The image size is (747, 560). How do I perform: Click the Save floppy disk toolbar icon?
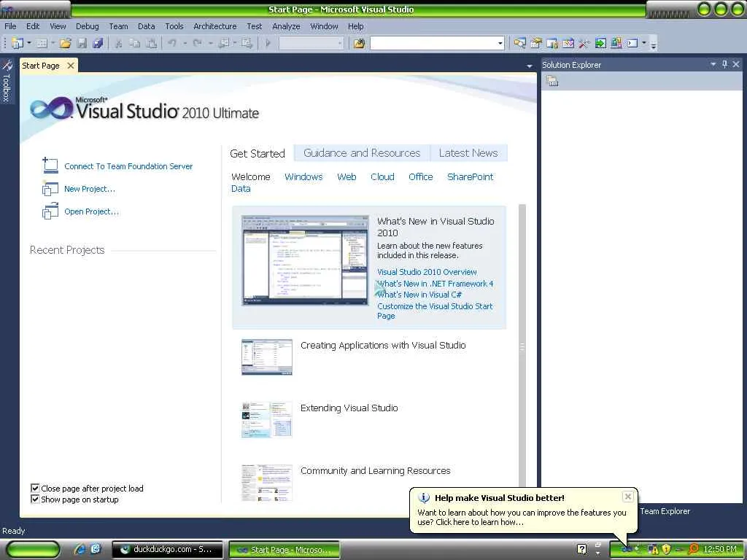tap(82, 43)
